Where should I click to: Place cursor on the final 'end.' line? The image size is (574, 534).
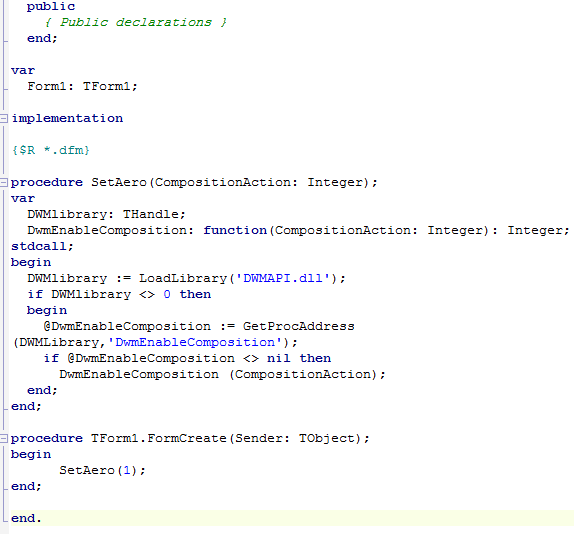click(26, 518)
